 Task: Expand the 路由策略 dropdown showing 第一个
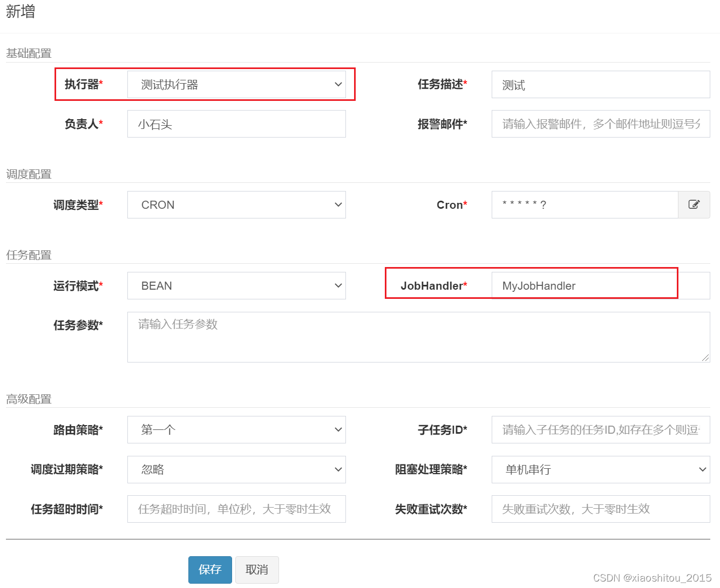[x=236, y=430]
